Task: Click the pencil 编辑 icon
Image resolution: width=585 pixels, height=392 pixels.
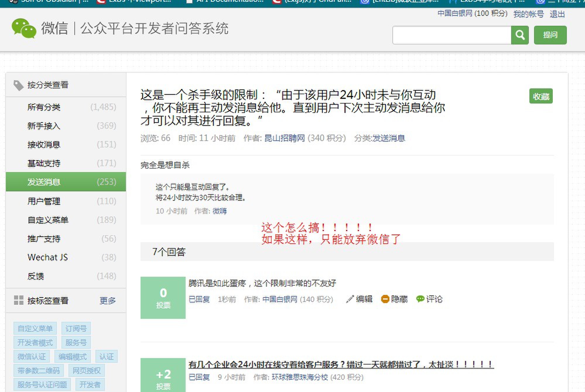Action: click(x=350, y=299)
